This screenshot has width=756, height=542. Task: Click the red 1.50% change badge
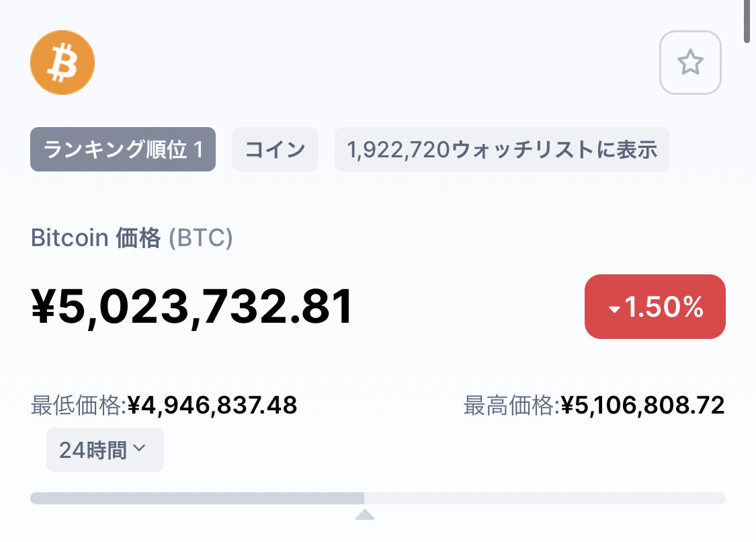(x=655, y=307)
